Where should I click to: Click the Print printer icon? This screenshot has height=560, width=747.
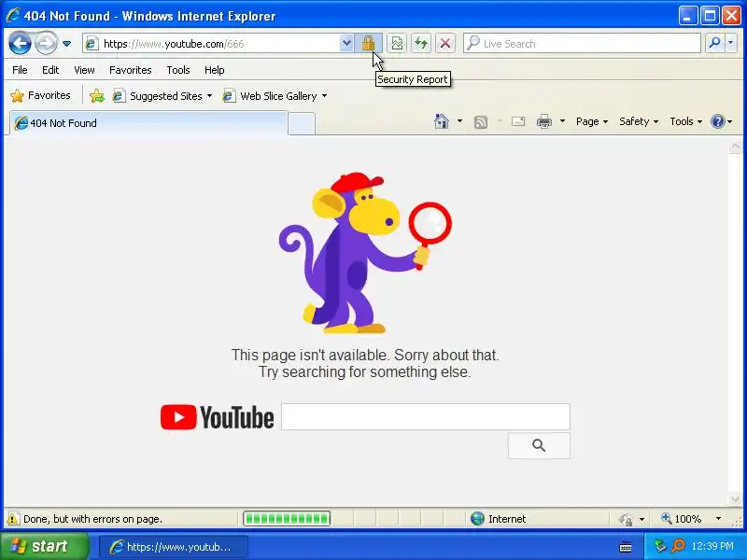[544, 121]
